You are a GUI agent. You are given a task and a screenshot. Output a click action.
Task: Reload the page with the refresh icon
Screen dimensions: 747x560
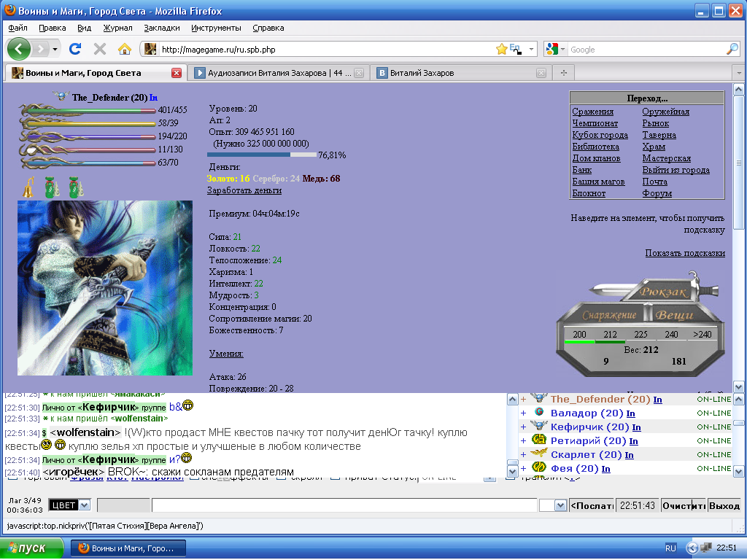click(75, 49)
